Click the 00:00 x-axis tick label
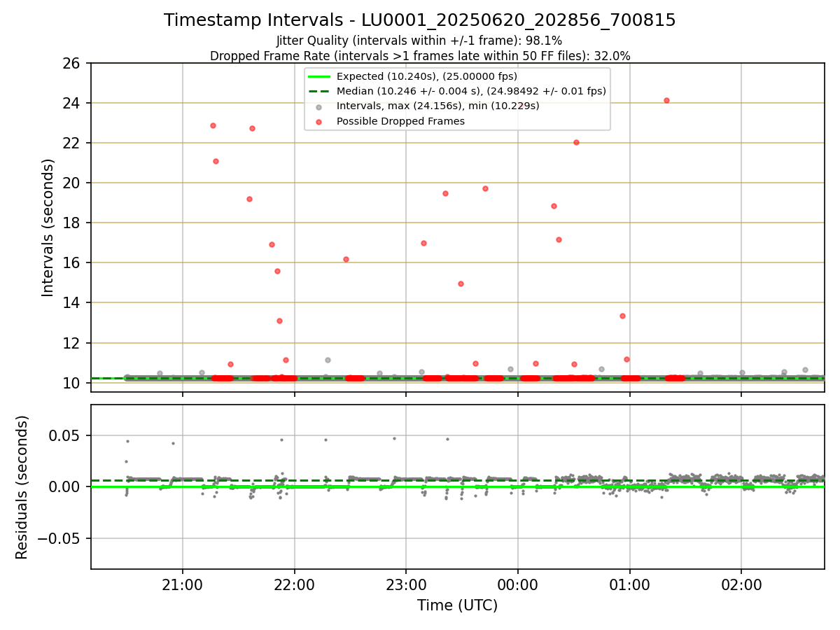The height and width of the screenshot is (630, 840). tap(518, 585)
